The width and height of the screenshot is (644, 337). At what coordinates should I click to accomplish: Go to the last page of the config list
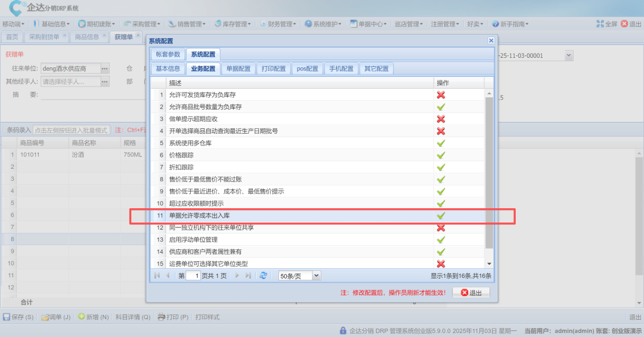tap(248, 276)
